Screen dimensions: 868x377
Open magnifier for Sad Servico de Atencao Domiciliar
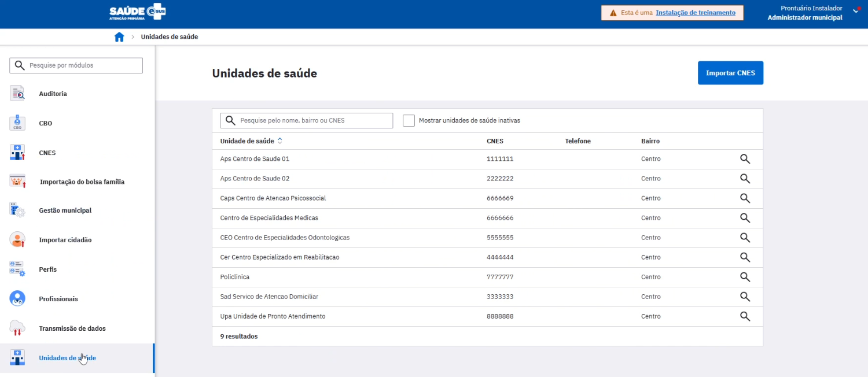[x=745, y=297]
